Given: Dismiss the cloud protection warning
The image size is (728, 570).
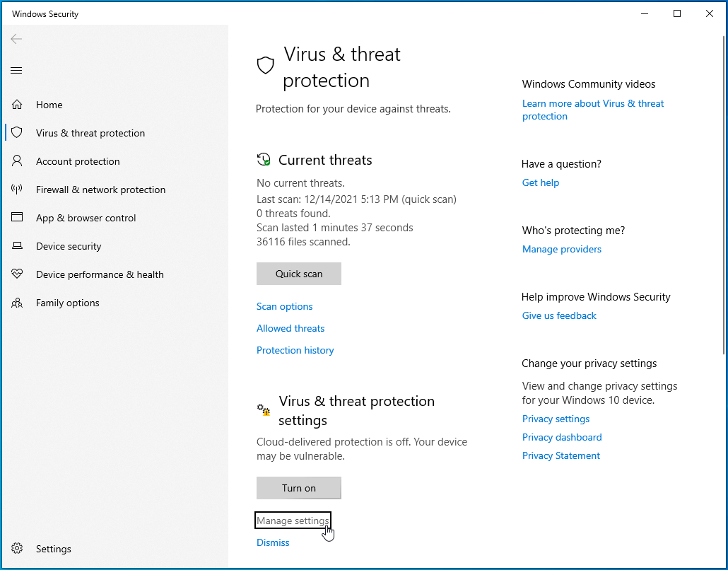Looking at the screenshot, I should pyautogui.click(x=273, y=542).
